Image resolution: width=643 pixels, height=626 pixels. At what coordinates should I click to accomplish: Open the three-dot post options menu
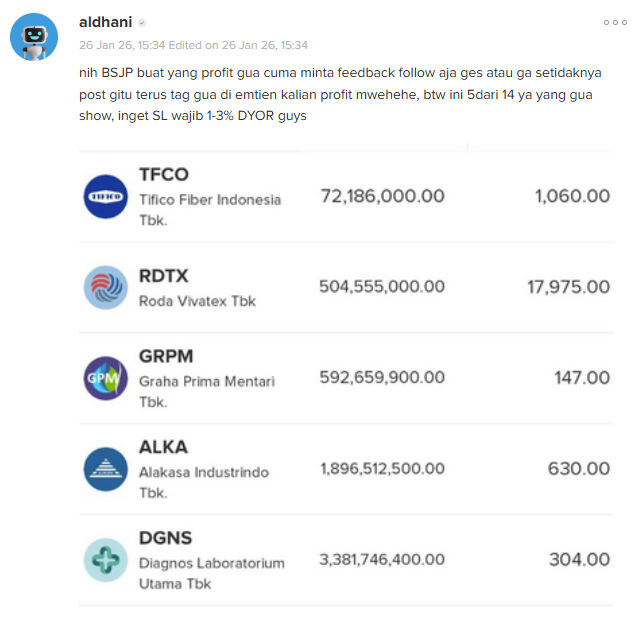pyautogui.click(x=615, y=23)
